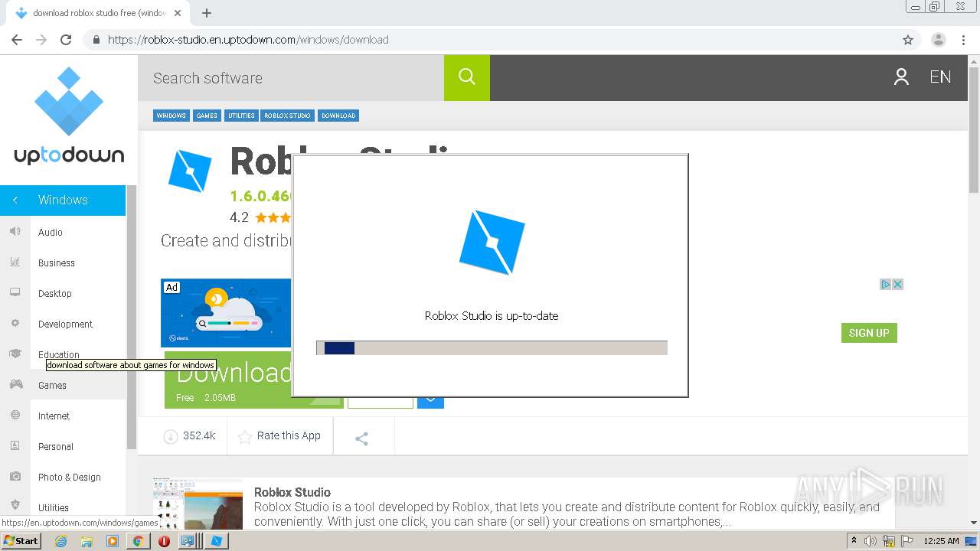Open the Personal category
The width and height of the screenshot is (980, 551).
point(56,446)
